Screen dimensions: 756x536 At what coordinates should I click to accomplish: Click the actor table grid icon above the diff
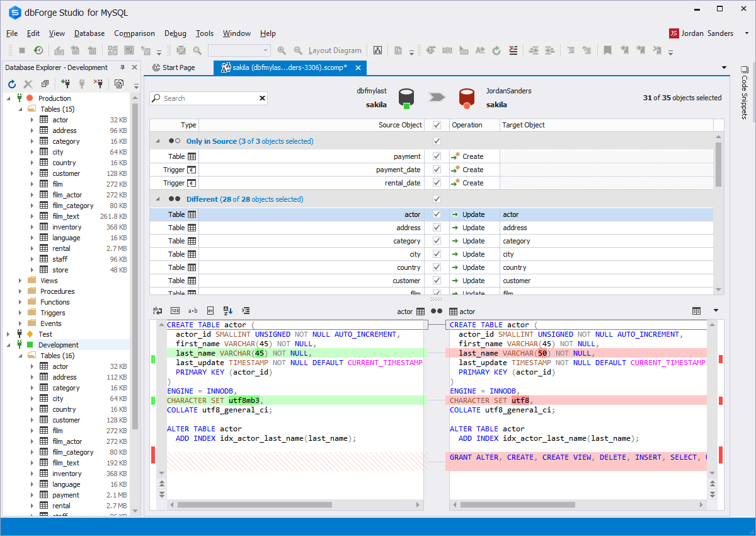[421, 311]
